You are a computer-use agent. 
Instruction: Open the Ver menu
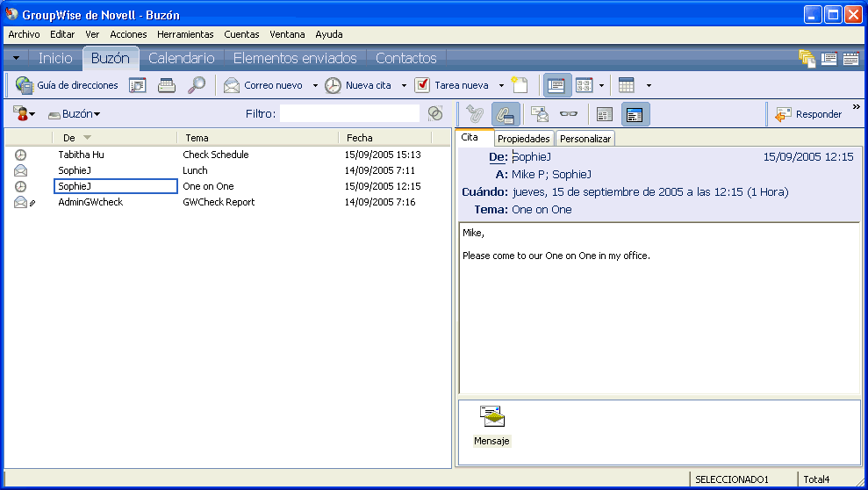(92, 34)
